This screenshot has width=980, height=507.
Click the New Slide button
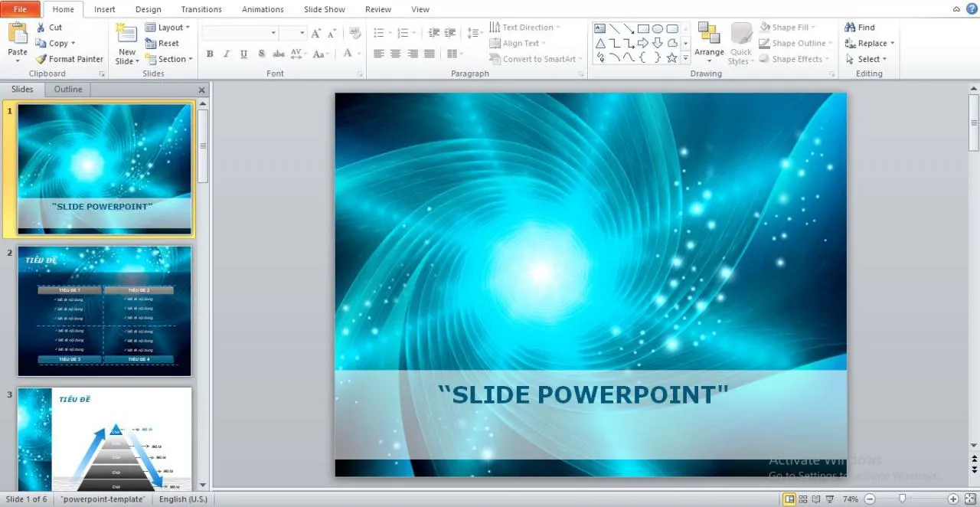tap(126, 42)
